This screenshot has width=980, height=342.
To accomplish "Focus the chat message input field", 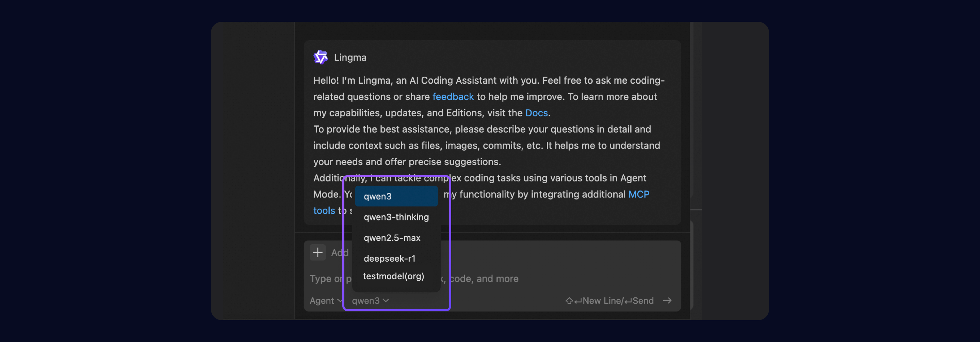I will [492, 278].
